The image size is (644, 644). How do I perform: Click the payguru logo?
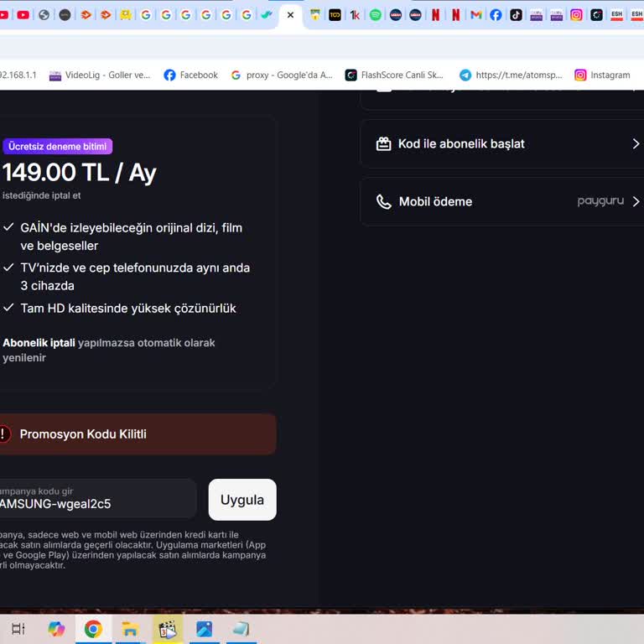coord(600,201)
